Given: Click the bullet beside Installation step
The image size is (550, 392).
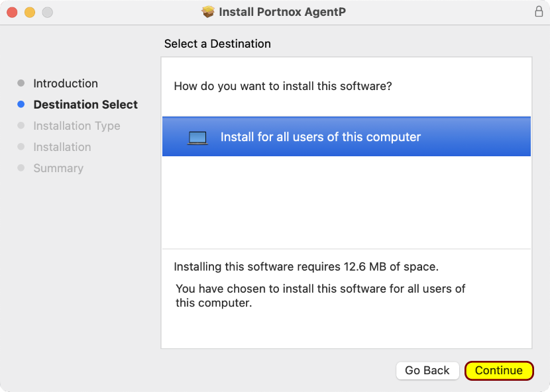Looking at the screenshot, I should (21, 146).
